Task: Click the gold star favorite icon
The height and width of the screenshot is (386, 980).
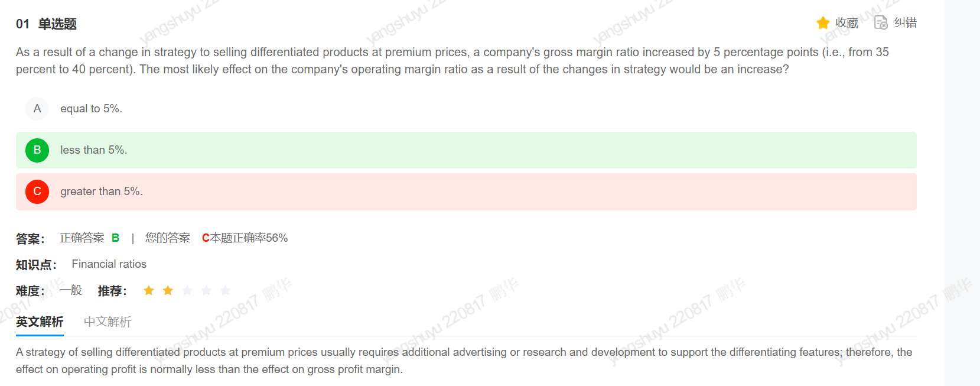Action: [x=823, y=23]
